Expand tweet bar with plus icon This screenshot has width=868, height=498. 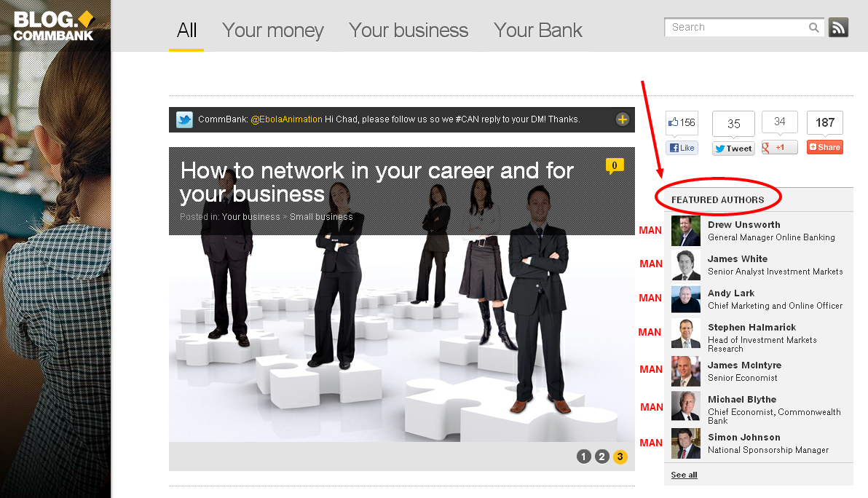coord(622,119)
